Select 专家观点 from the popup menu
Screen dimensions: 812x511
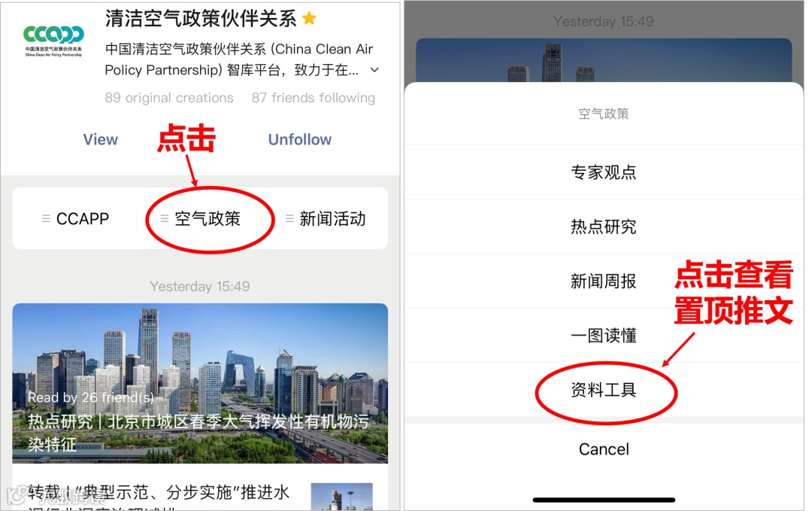[x=603, y=172]
